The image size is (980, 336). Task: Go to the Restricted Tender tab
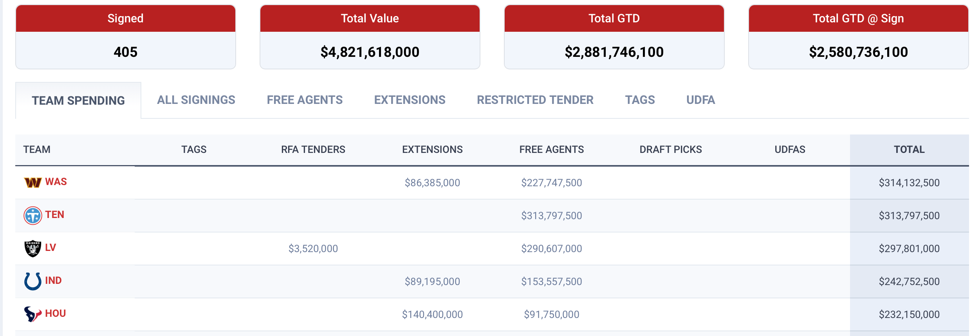click(535, 100)
